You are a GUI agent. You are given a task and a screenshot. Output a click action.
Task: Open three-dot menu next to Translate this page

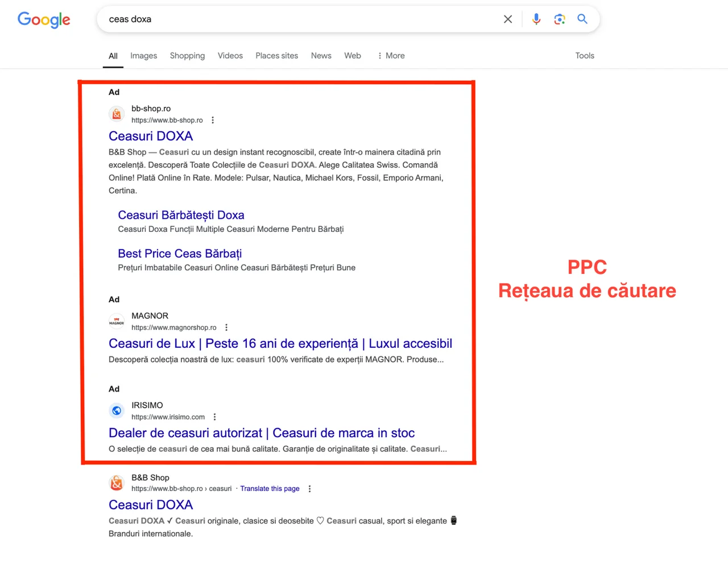click(x=309, y=489)
